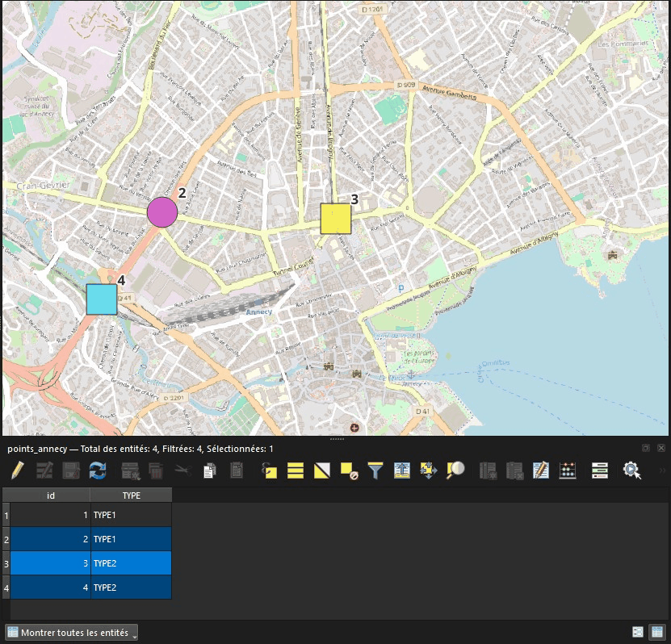Expand the toolbar overflow chevron
Image resolution: width=671 pixels, height=644 pixels.
662,470
